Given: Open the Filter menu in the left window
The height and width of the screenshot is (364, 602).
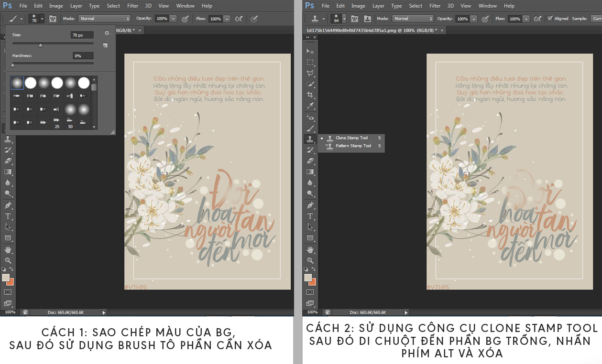Looking at the screenshot, I should 133,6.
